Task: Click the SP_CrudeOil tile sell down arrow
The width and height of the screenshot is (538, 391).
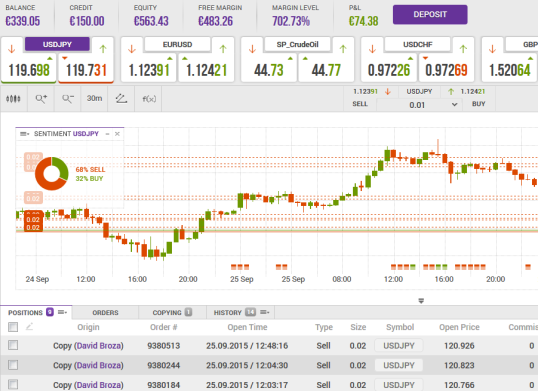Action: point(253,49)
